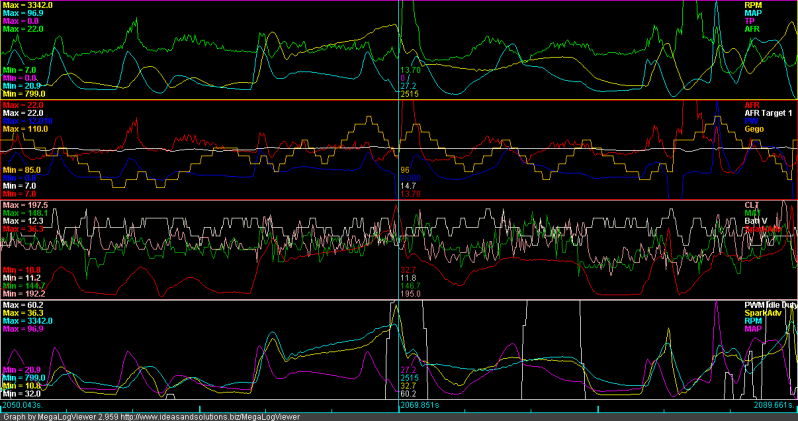The image size is (798, 421).
Task: Click the Max = 197.5 CLT value label
Action: click(x=27, y=204)
